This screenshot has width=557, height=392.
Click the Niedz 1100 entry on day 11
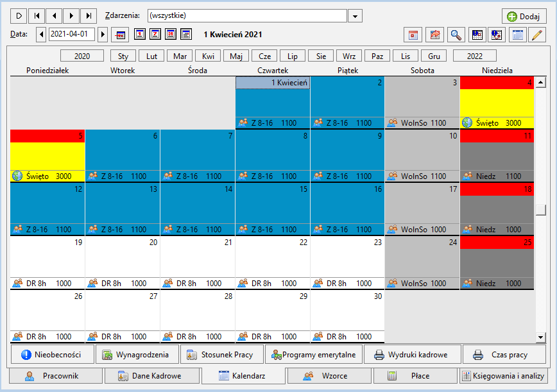tap(497, 176)
